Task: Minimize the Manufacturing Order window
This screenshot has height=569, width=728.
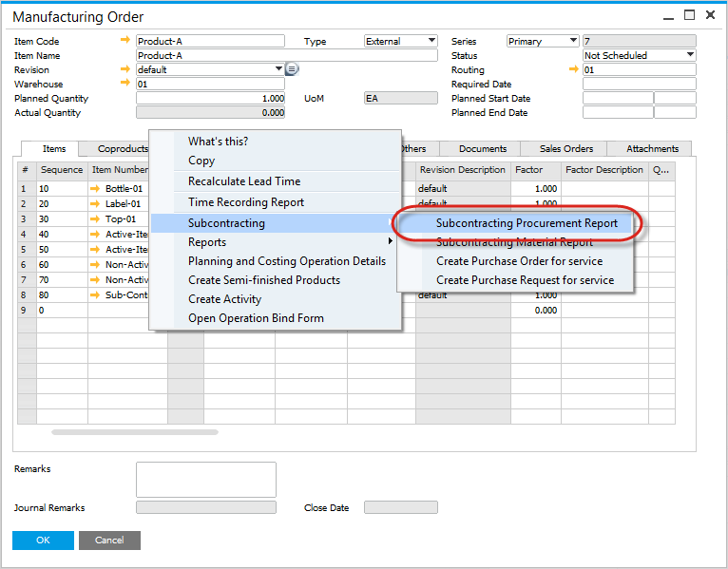Action: click(x=668, y=17)
